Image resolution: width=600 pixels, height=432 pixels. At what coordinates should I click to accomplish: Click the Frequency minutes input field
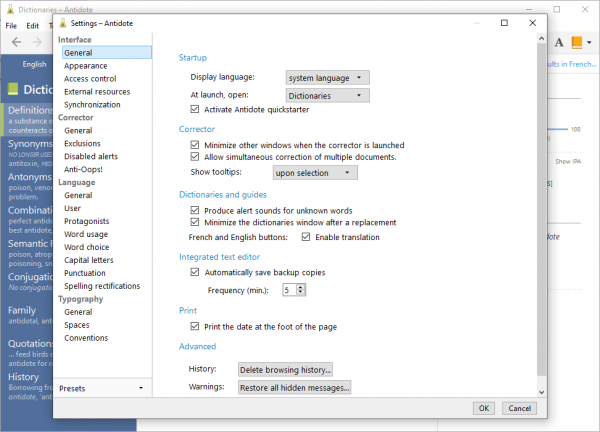pos(289,290)
